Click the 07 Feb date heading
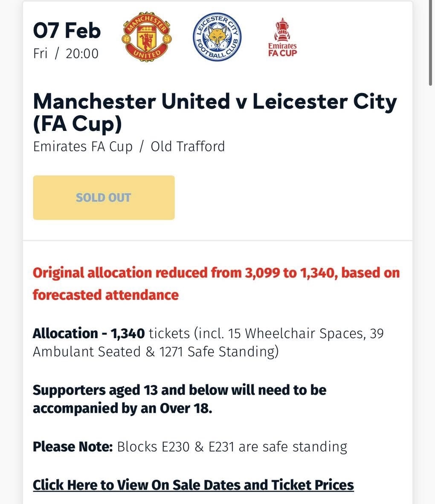Image resolution: width=435 pixels, height=504 pixels. 67,30
